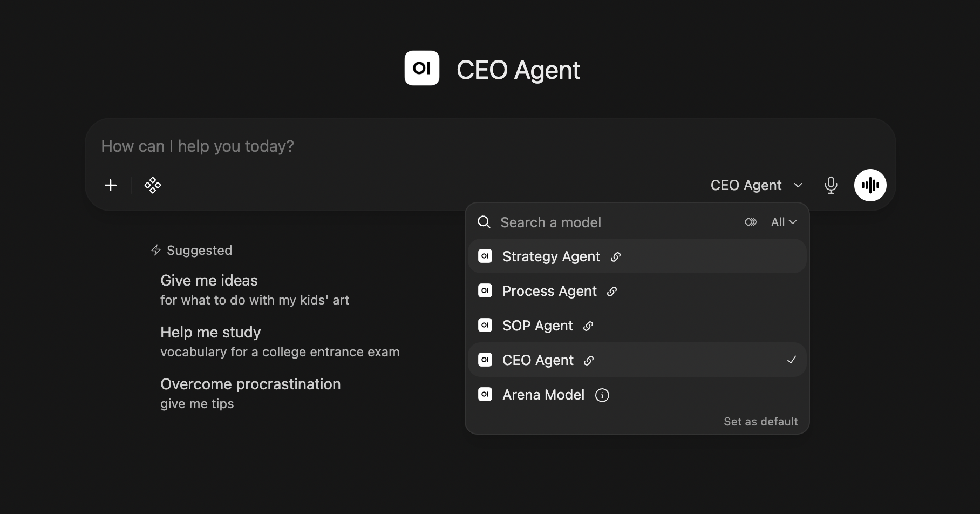Open the All filter dropdown

(784, 222)
